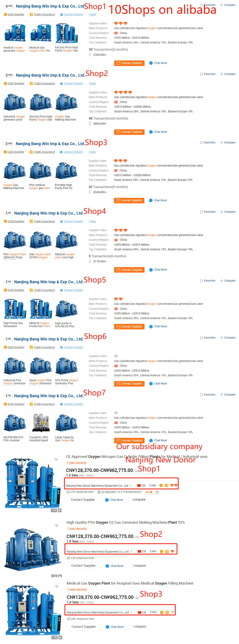Open Cryogenic skid mounted liquid product thumbnail
The image size is (239, 644).
(x=41, y=423)
